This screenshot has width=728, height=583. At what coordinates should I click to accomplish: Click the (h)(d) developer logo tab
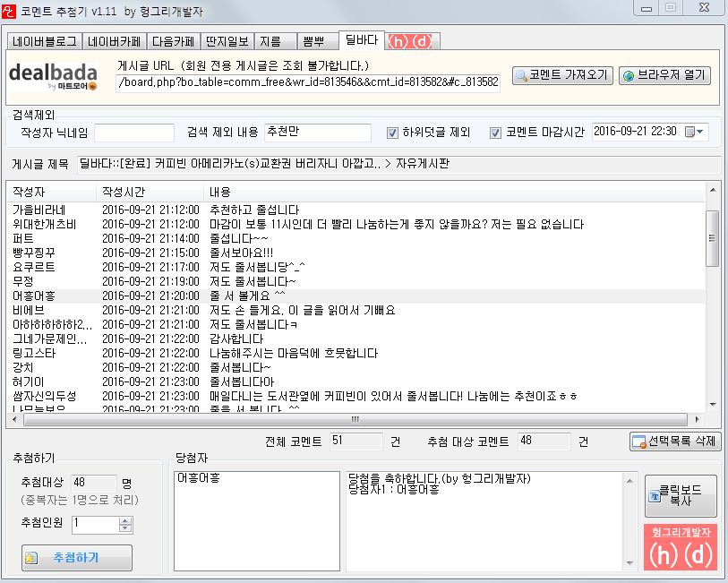tap(413, 41)
